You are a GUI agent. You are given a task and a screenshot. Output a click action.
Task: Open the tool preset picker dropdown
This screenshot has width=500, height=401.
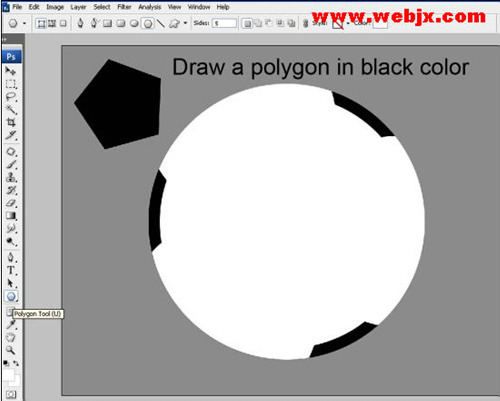tap(24, 23)
